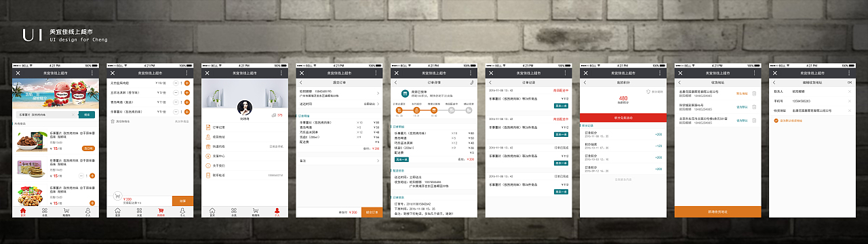
Task: Tap 再来一单 on the 订单详情 screen
Action: [x=401, y=159]
